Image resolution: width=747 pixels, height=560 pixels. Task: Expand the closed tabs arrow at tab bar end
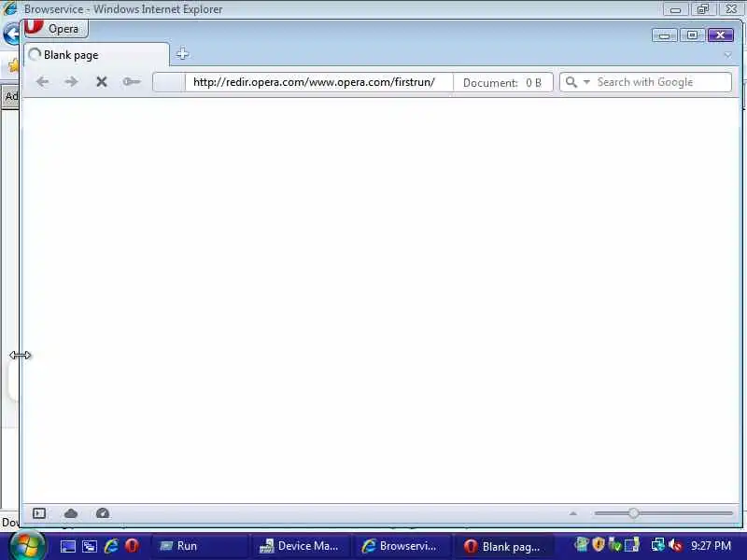727,55
